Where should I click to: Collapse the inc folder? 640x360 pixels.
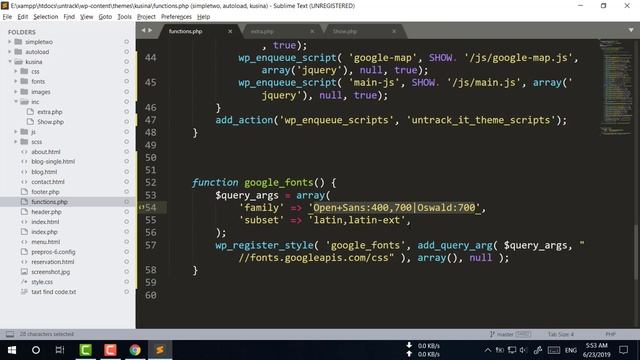click(16, 101)
